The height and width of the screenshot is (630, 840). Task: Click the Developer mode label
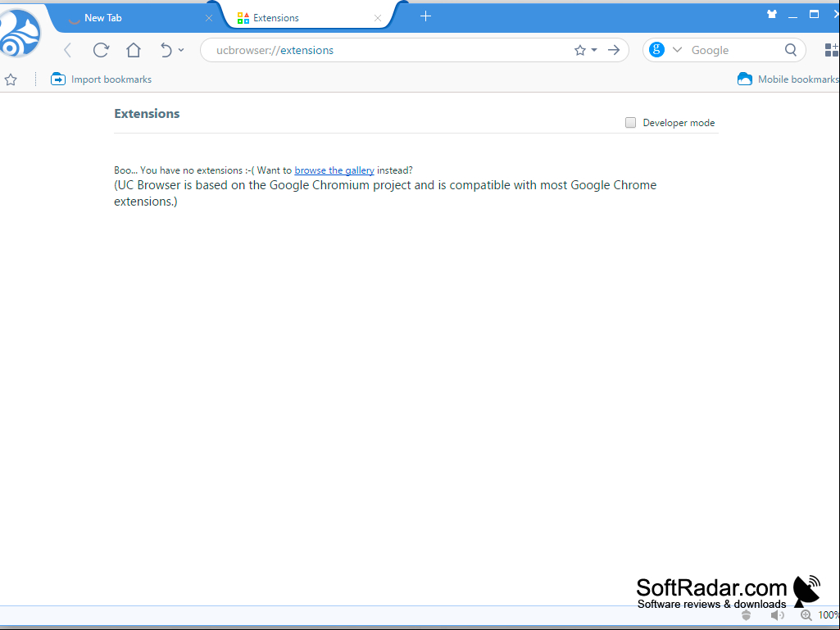(x=679, y=123)
